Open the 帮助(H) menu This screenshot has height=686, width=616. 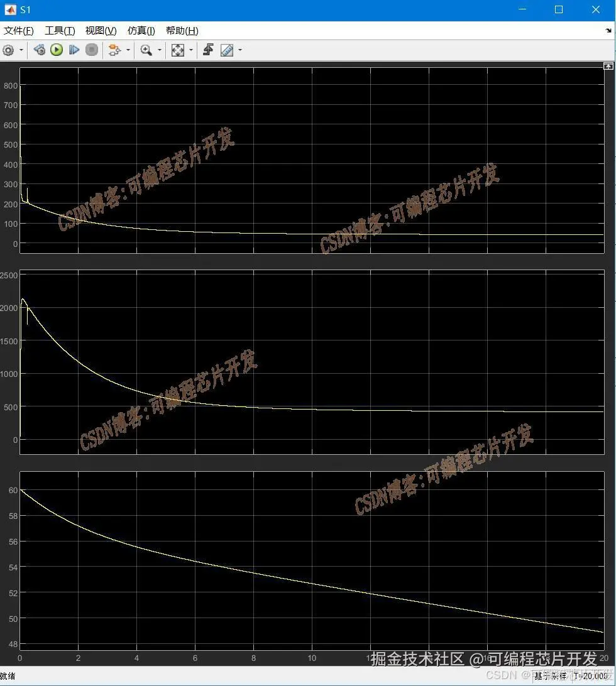[182, 31]
